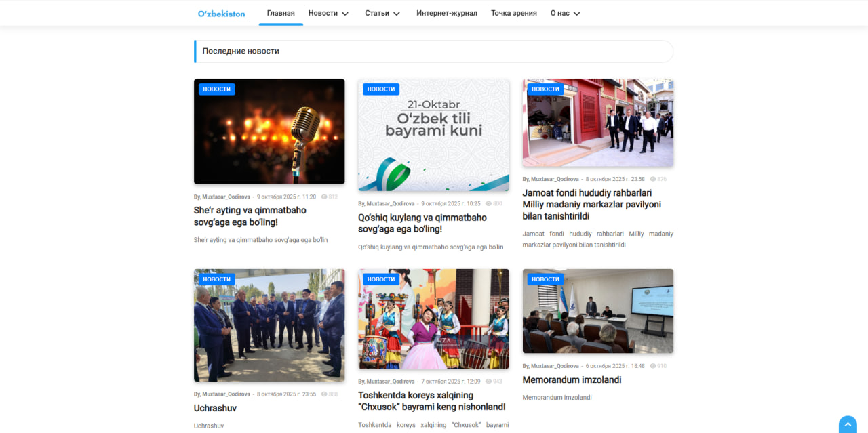Open the 'Memorandum imzolandi' headline
The width and height of the screenshot is (868, 433).
pyautogui.click(x=572, y=380)
